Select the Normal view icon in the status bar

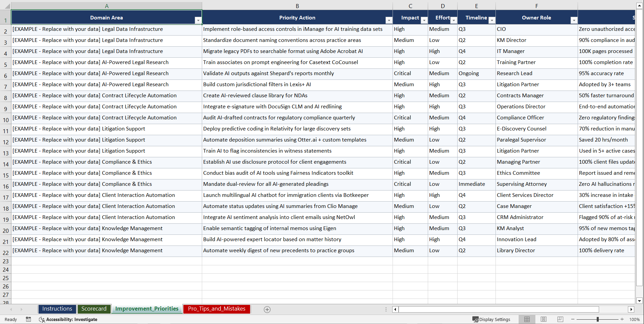point(527,319)
